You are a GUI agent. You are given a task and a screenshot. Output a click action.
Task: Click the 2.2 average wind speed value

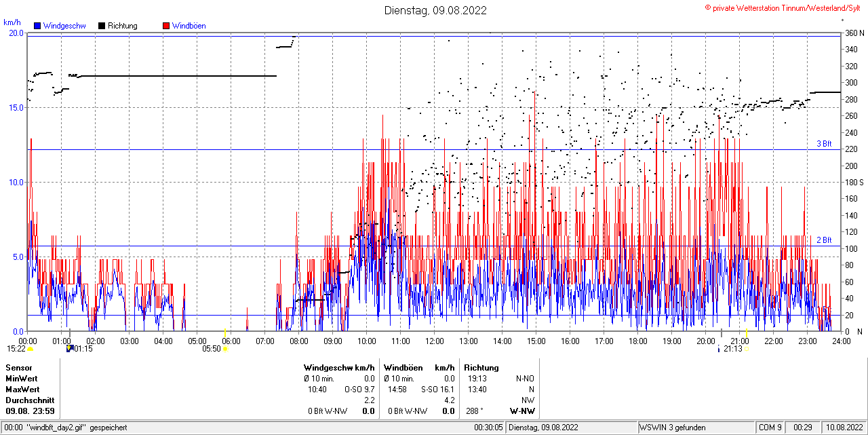370,400
